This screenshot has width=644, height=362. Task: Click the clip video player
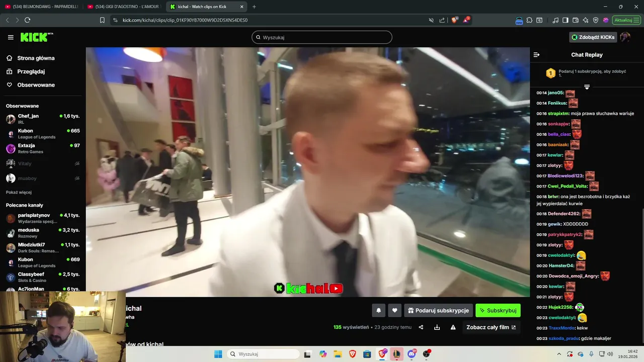point(307,172)
